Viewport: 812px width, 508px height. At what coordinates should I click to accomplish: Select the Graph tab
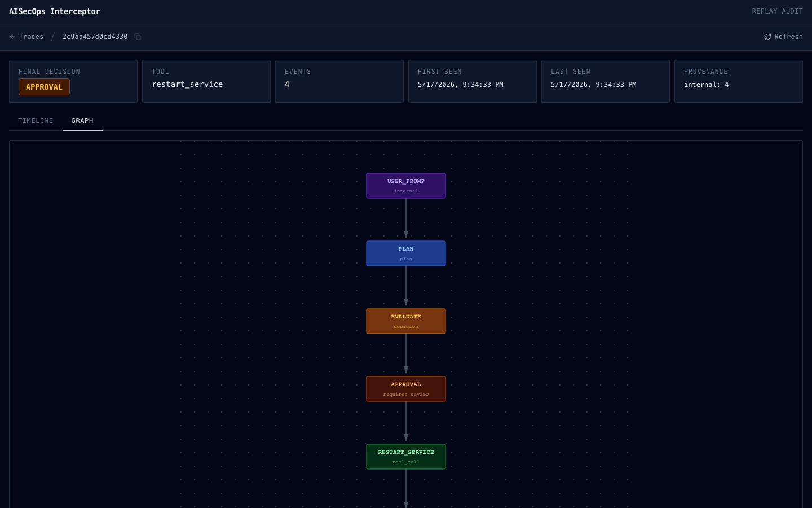pyautogui.click(x=82, y=121)
